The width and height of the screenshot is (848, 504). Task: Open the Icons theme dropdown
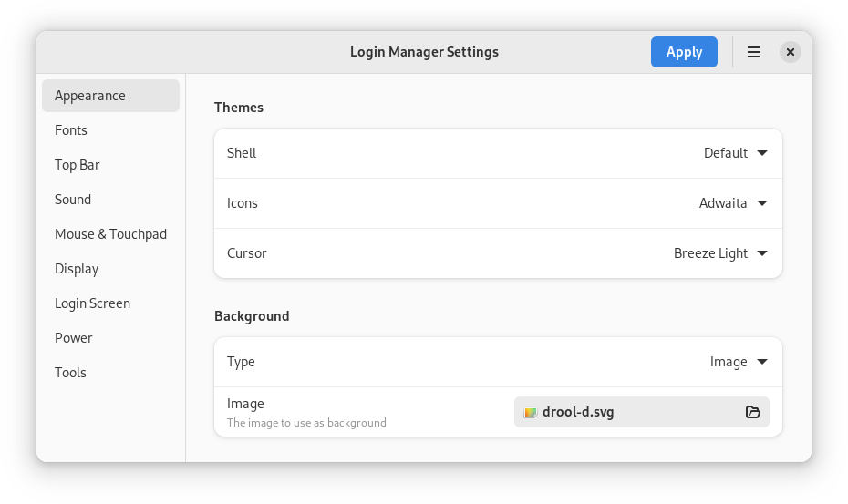pyautogui.click(x=733, y=203)
